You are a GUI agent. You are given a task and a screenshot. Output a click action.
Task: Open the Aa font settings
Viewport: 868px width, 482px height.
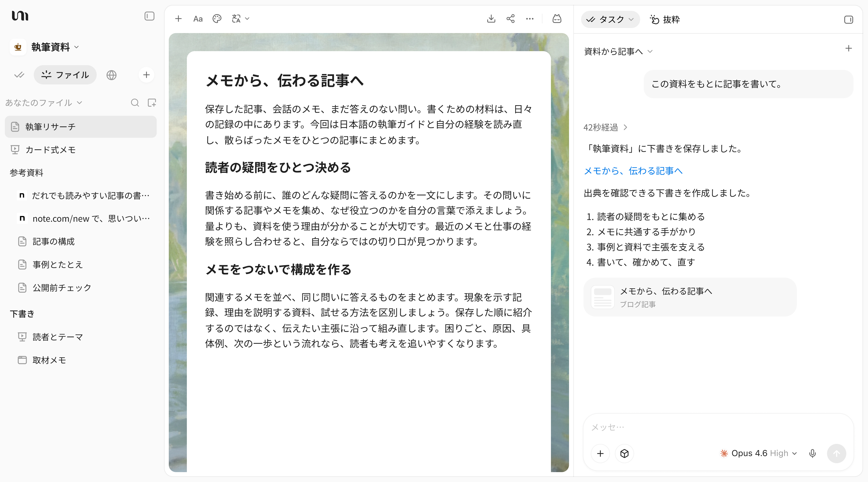point(198,19)
